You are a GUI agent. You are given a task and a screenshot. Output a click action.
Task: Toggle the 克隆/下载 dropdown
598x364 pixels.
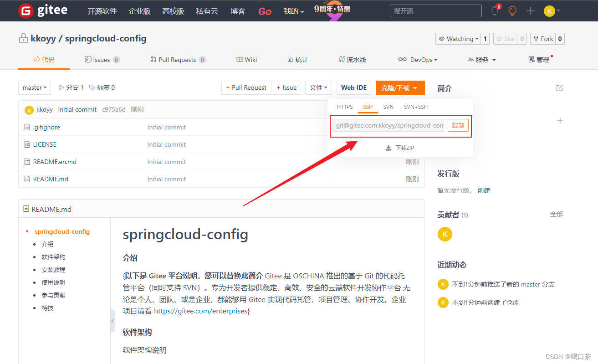click(400, 88)
